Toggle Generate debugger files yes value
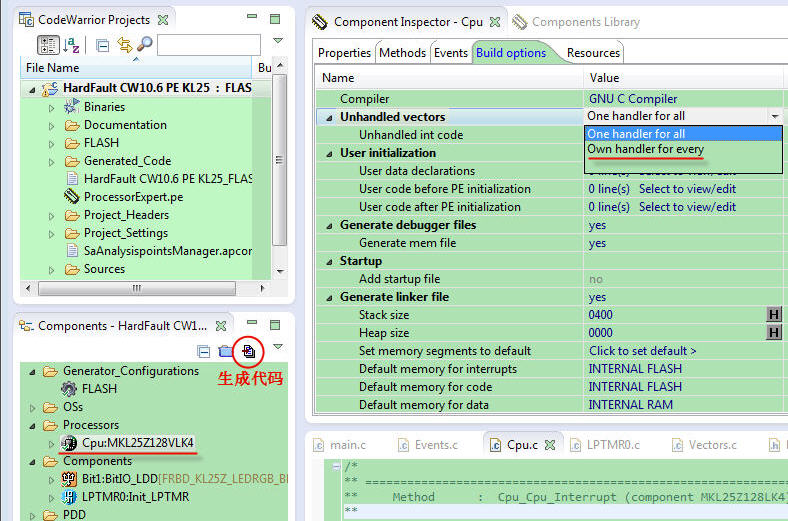Screen dimensions: 788x521 click(597, 225)
